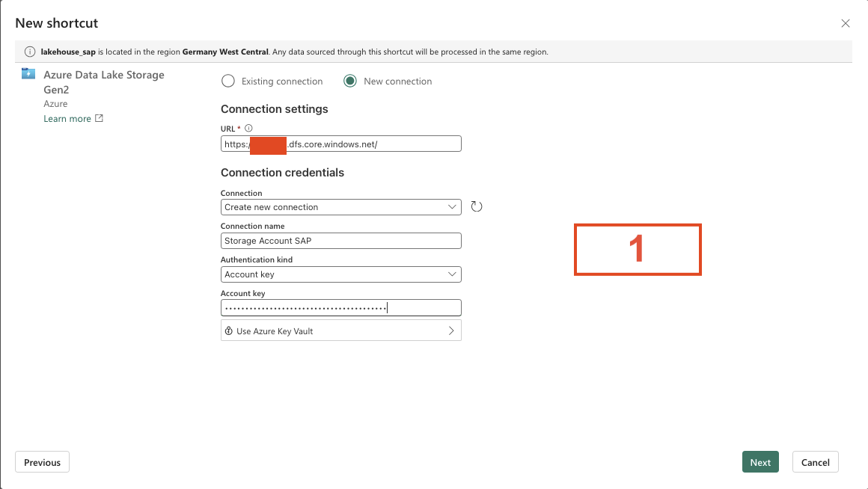This screenshot has height=489, width=868.
Task: Click the Next button
Action: pos(760,462)
